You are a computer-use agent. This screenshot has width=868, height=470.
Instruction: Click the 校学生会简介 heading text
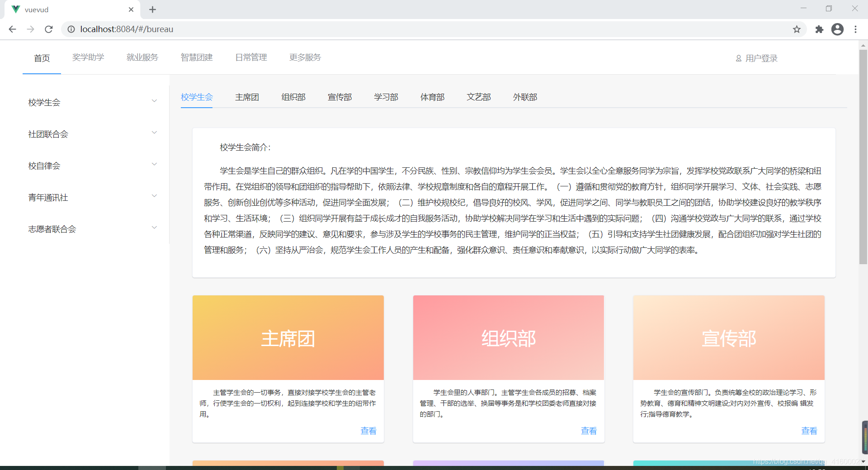tap(245, 147)
